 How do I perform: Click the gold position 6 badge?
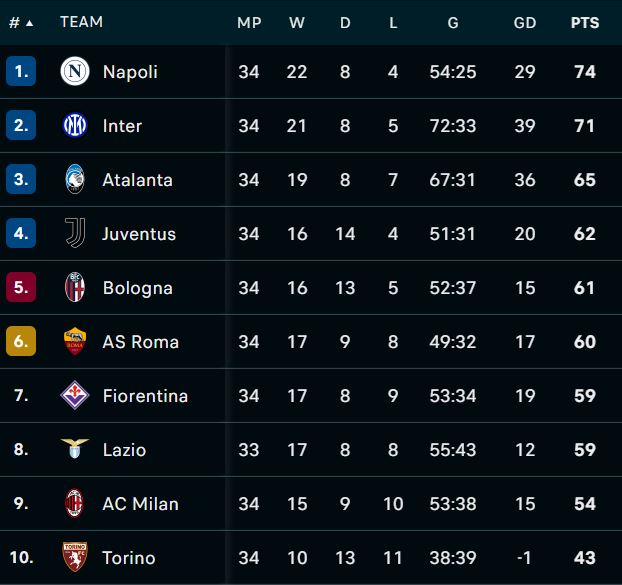click(21, 341)
